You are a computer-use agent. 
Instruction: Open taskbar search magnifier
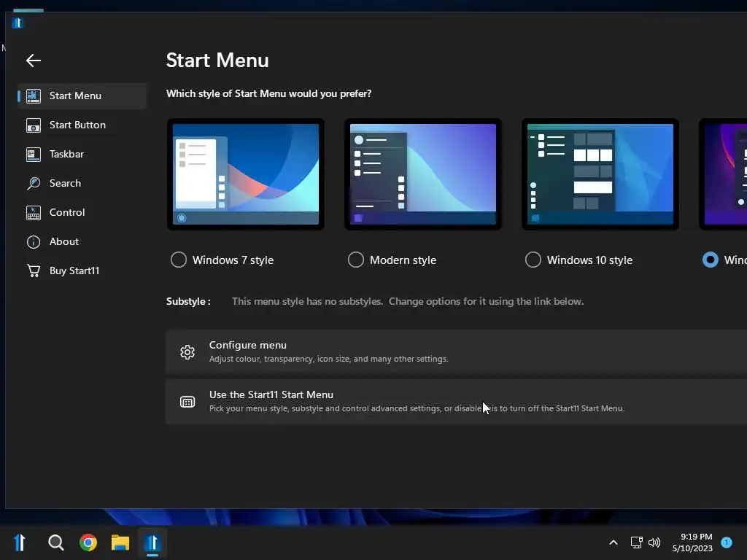click(x=55, y=542)
